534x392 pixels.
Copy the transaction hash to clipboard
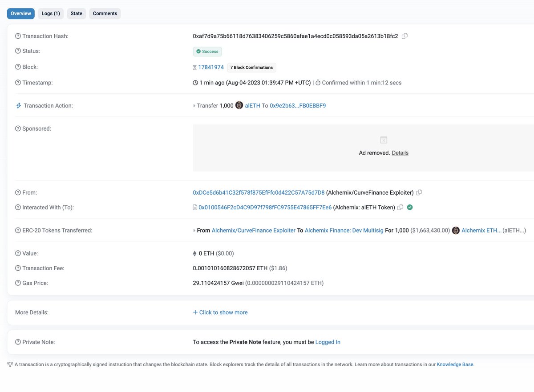pyautogui.click(x=405, y=36)
